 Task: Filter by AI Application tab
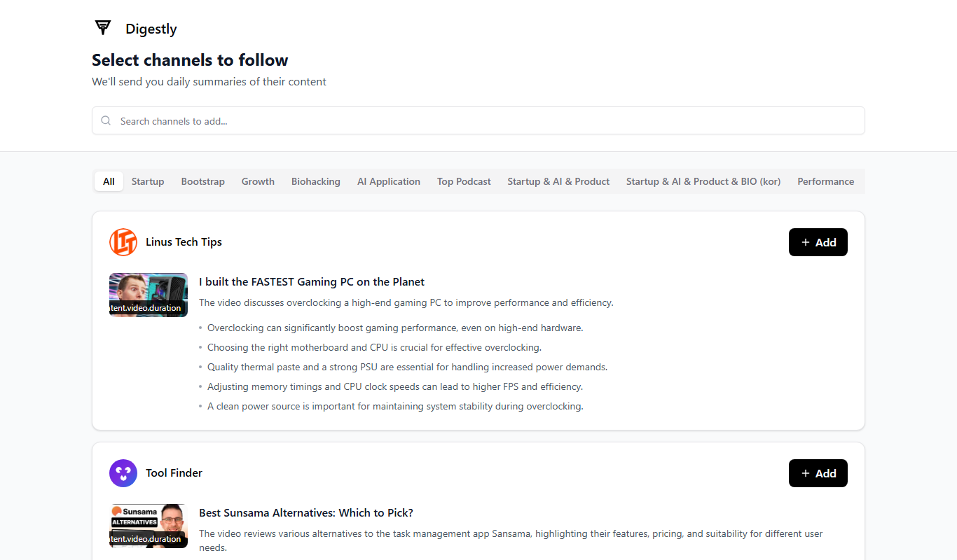(x=389, y=181)
